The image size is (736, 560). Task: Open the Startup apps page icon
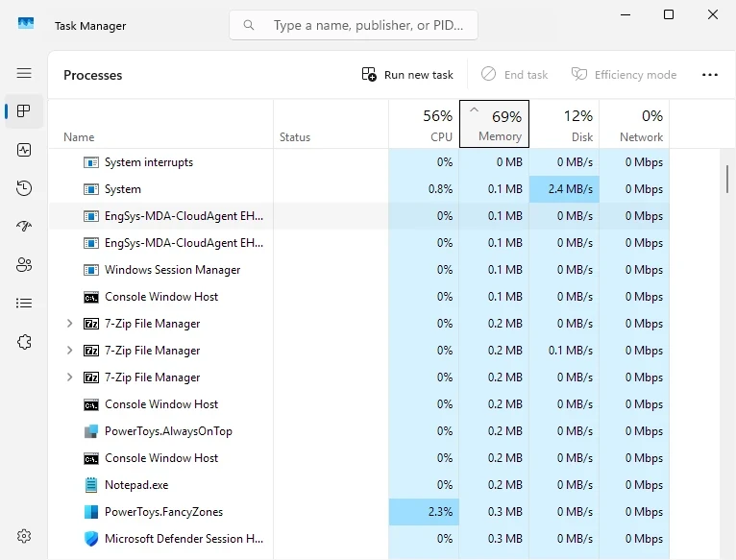coord(24,227)
